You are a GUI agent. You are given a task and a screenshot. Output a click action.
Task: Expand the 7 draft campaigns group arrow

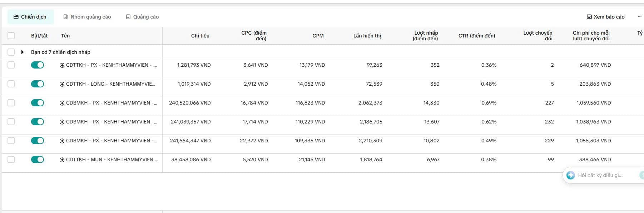[22, 52]
